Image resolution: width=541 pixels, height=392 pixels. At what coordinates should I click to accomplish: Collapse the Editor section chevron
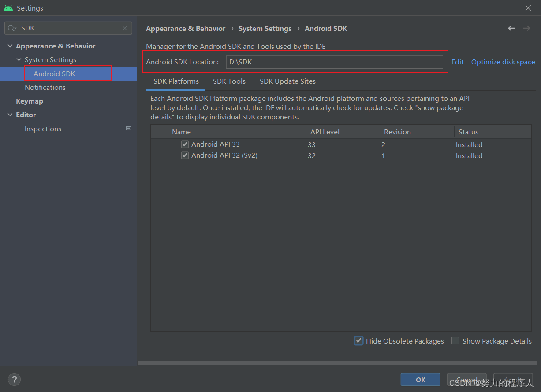tap(10, 115)
